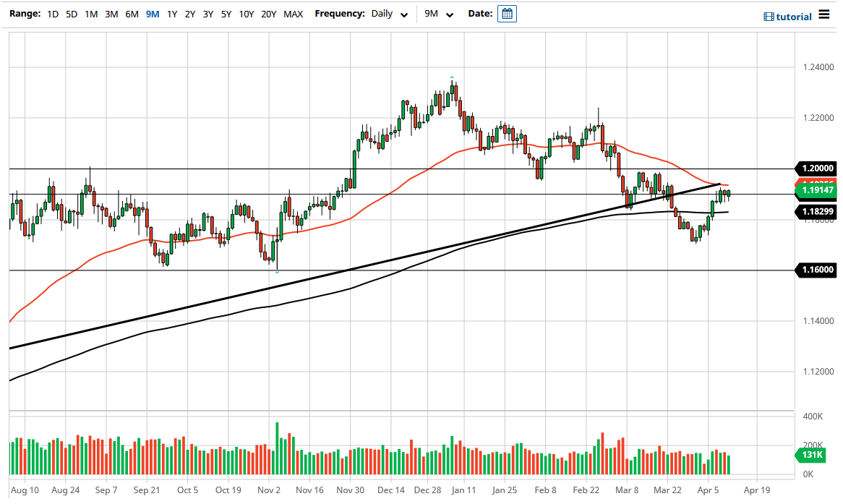Image resolution: width=843 pixels, height=504 pixels.
Task: Open the hamburger menu icon
Action: pos(824,14)
